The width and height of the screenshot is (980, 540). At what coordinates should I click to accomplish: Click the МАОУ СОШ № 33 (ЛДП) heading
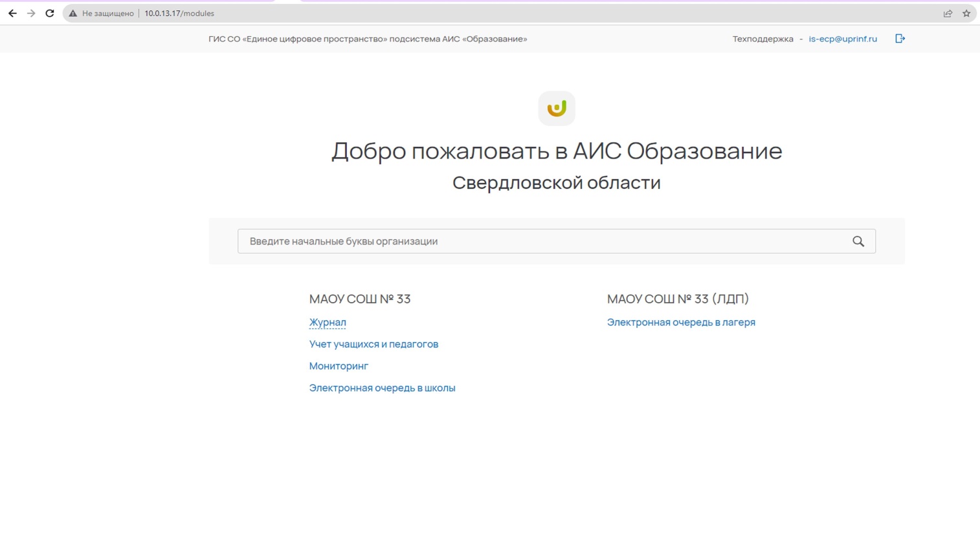click(678, 299)
